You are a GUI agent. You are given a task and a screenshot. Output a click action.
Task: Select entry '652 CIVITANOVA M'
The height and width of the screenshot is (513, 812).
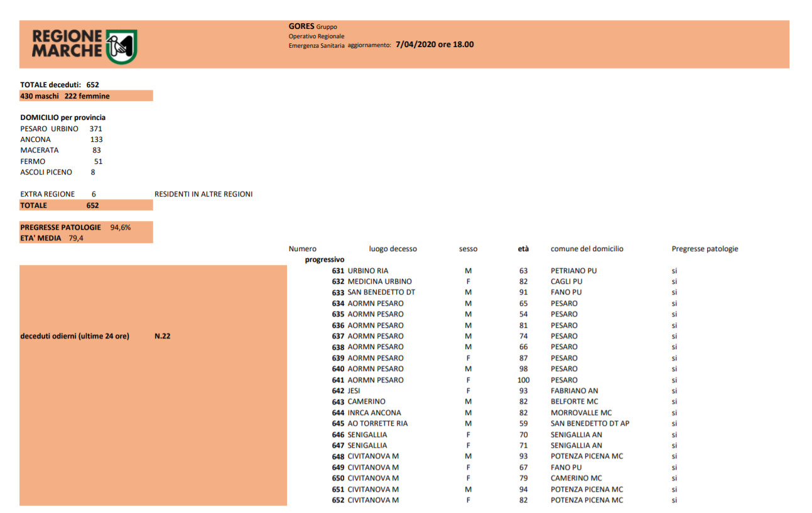coord(365,500)
